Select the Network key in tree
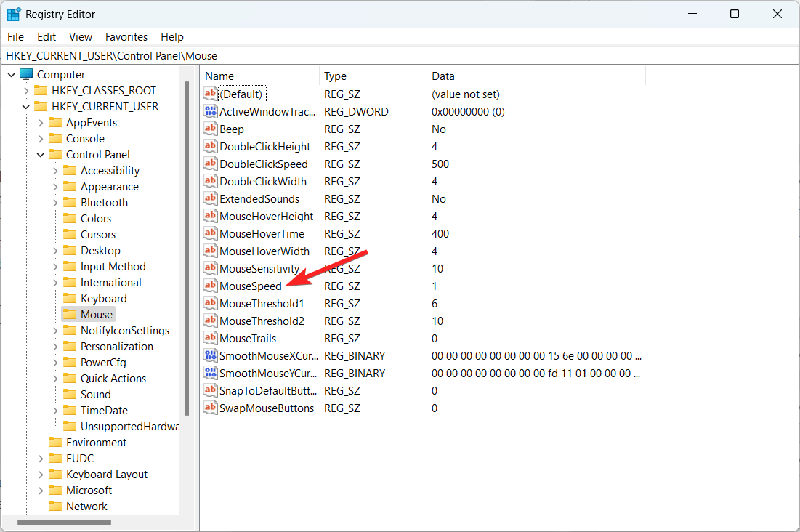Image resolution: width=800 pixels, height=532 pixels. [86, 506]
